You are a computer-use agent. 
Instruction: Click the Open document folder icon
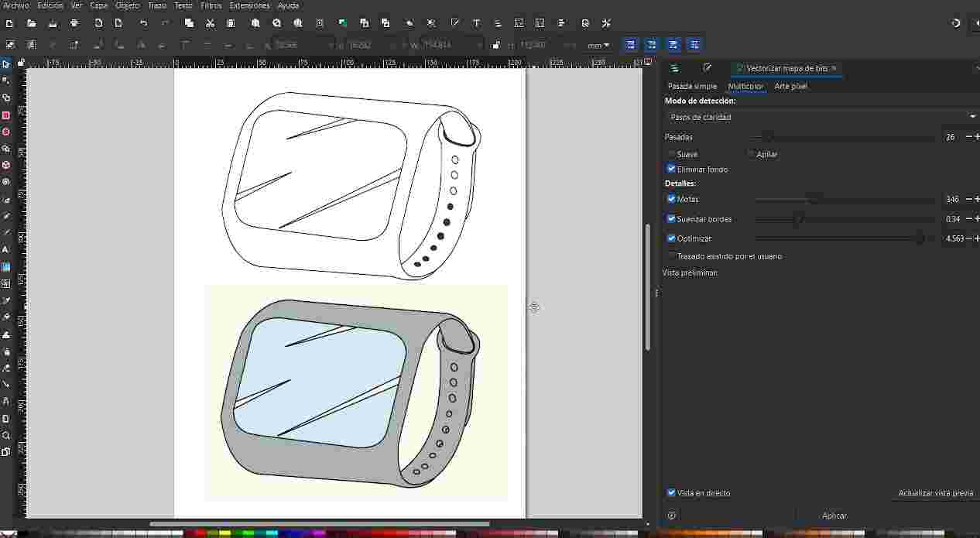[x=31, y=23]
